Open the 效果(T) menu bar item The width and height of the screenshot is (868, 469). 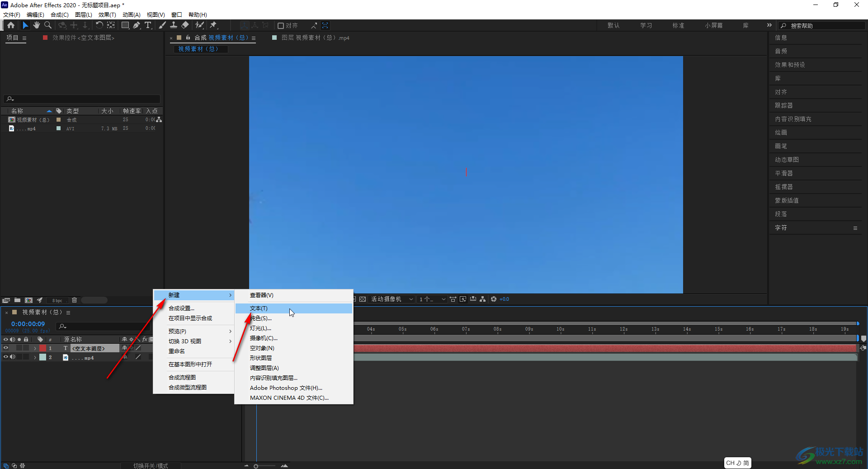pos(107,15)
